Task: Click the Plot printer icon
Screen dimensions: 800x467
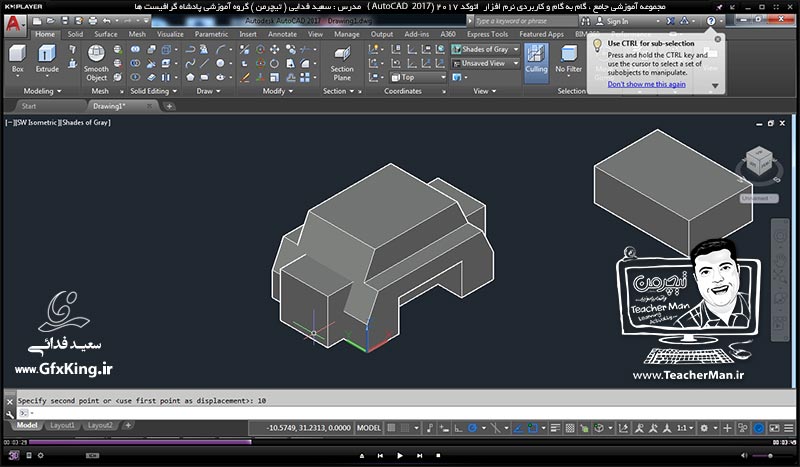Action: coord(93,21)
